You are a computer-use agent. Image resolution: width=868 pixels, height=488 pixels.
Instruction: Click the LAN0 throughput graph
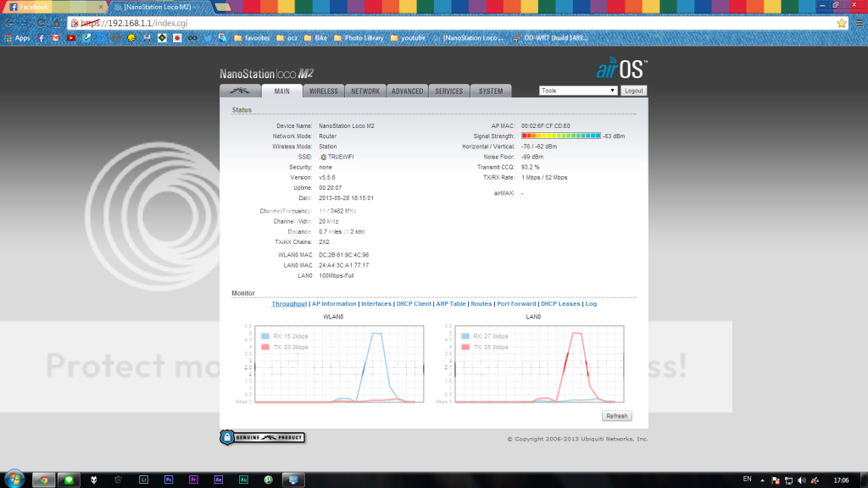(539, 364)
